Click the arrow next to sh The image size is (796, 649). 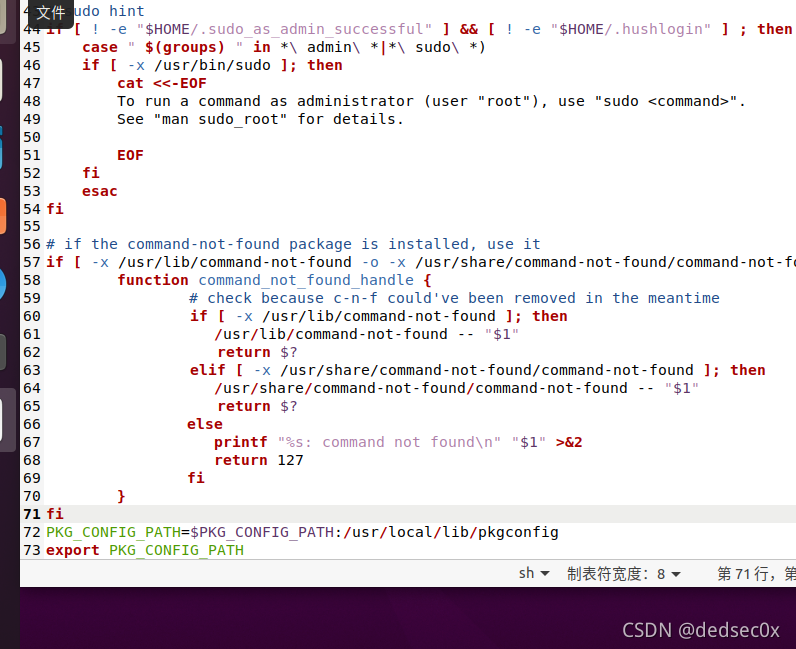(545, 574)
